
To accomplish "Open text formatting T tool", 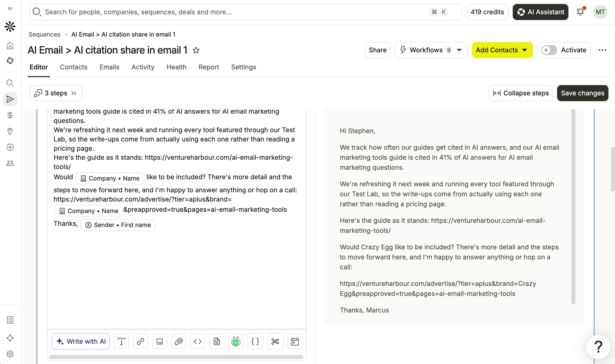I will (x=121, y=341).
